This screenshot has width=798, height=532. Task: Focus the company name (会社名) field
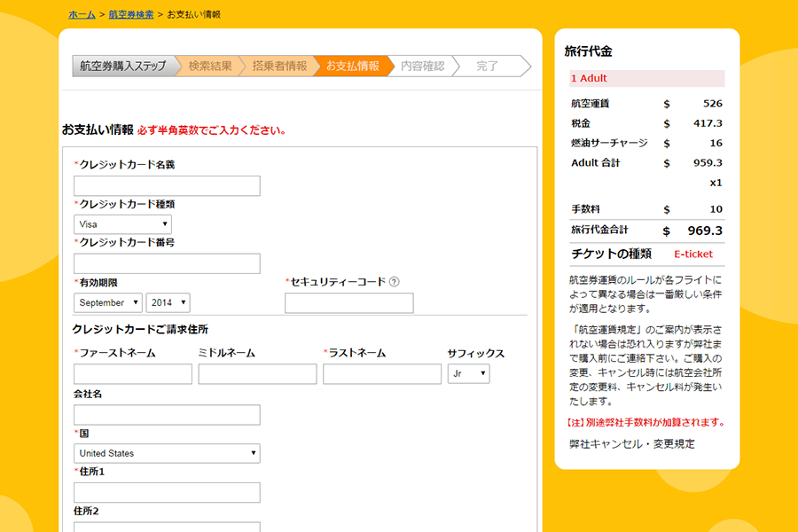click(167, 415)
